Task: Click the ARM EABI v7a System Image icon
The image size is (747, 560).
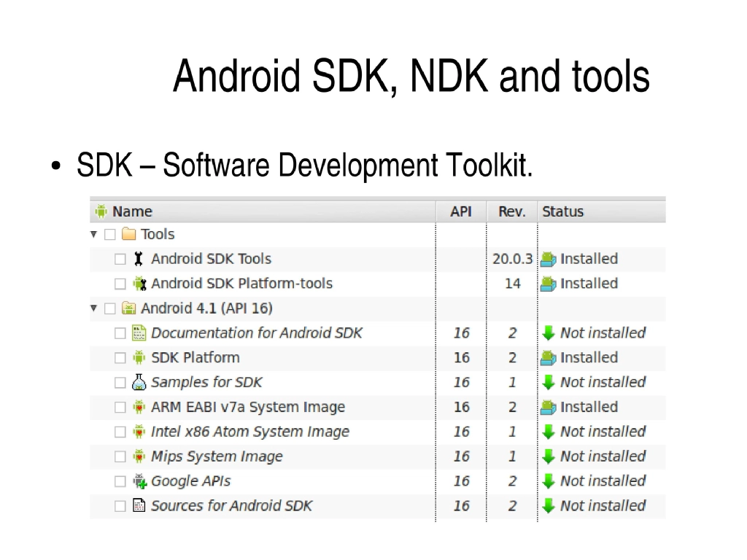Action: pyautogui.click(x=138, y=407)
